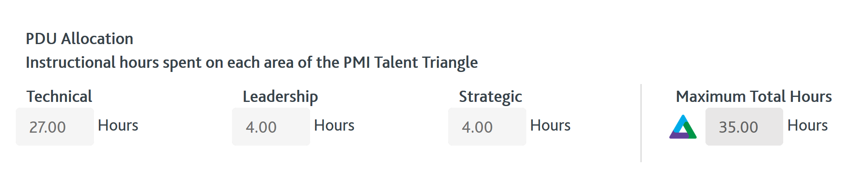
Task: Click the Technical label
Action: click(59, 96)
